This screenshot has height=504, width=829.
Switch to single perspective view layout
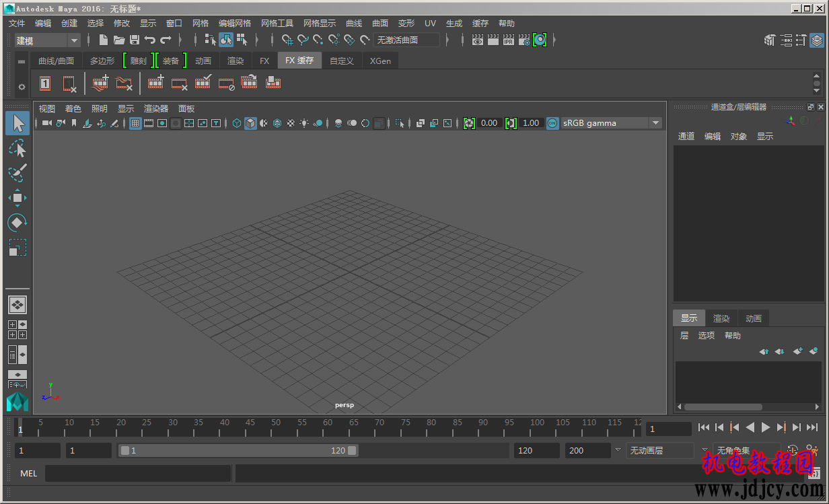(17, 305)
